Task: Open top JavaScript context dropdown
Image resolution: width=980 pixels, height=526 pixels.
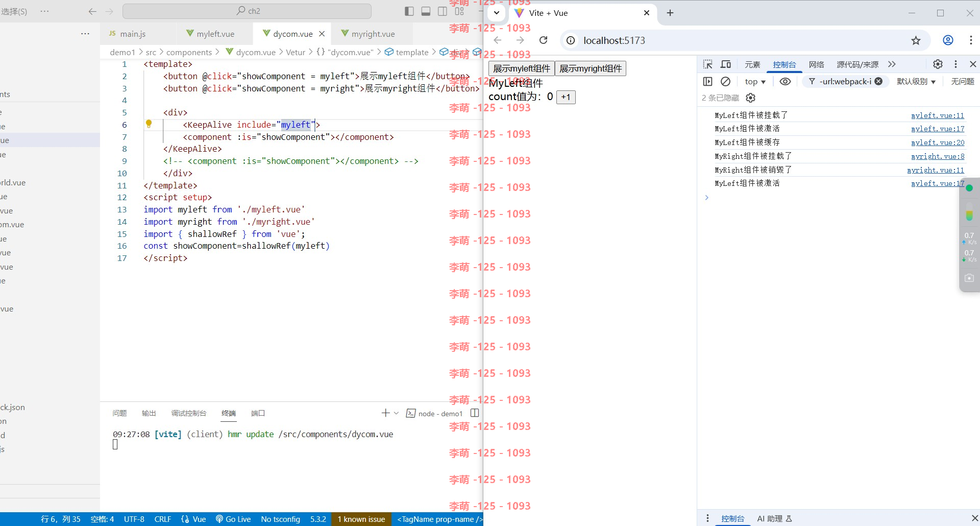Action: [x=755, y=82]
